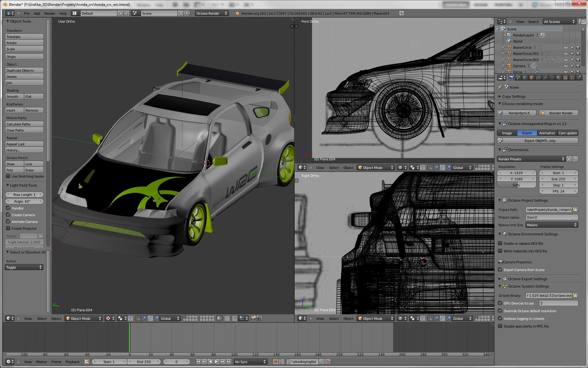Open the No Sync playback dropdown
Screen dimensions: 588x368
tap(250, 362)
